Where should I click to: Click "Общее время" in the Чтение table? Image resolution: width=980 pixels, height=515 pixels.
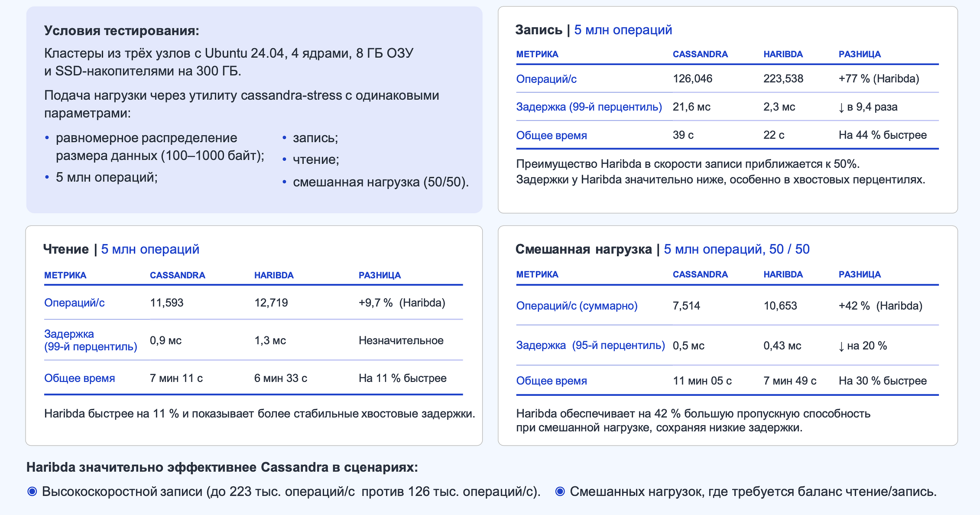click(80, 378)
